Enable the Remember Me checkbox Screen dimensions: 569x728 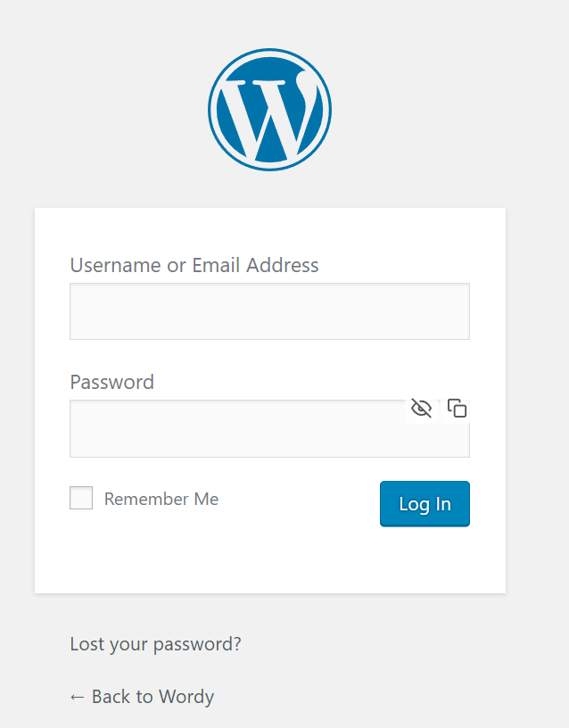(x=81, y=498)
